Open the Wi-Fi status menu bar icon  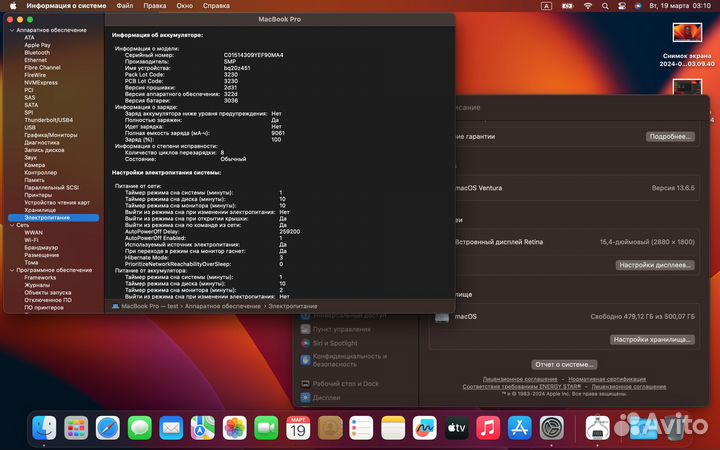[588, 6]
